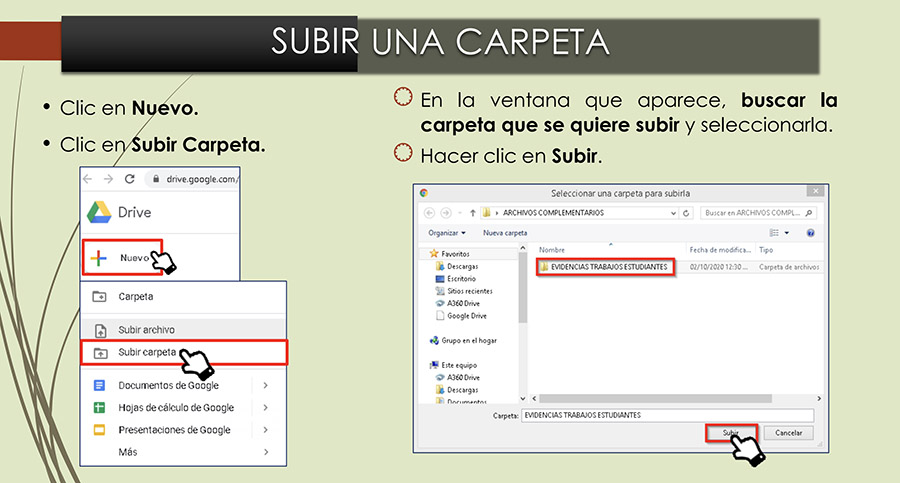This screenshot has width=900, height=483.
Task: Refresh the folder view in dialog
Action: tap(686, 213)
